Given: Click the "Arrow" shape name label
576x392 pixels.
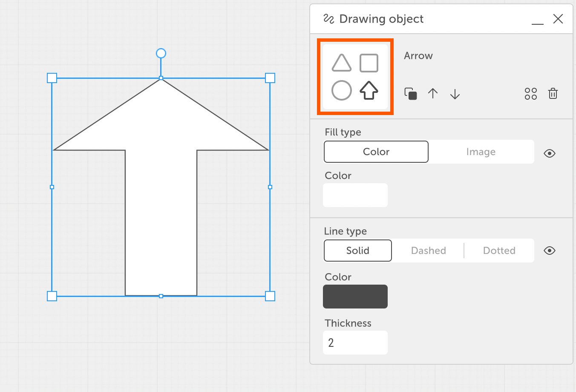Looking at the screenshot, I should [418, 56].
